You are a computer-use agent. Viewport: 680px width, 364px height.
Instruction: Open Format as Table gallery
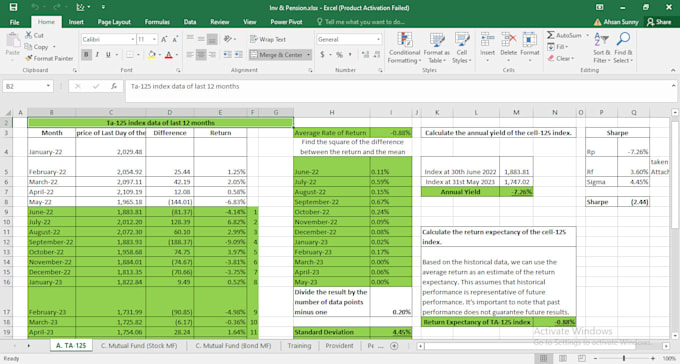(x=436, y=48)
